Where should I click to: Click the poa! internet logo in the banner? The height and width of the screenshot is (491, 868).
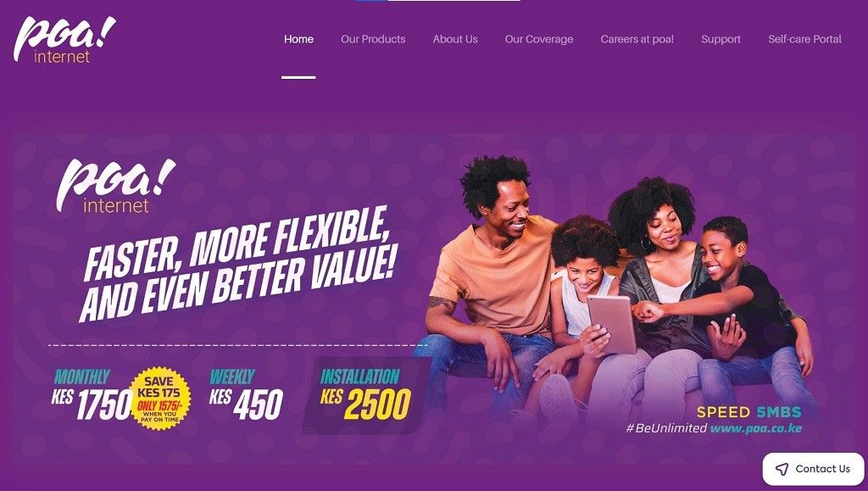click(115, 186)
